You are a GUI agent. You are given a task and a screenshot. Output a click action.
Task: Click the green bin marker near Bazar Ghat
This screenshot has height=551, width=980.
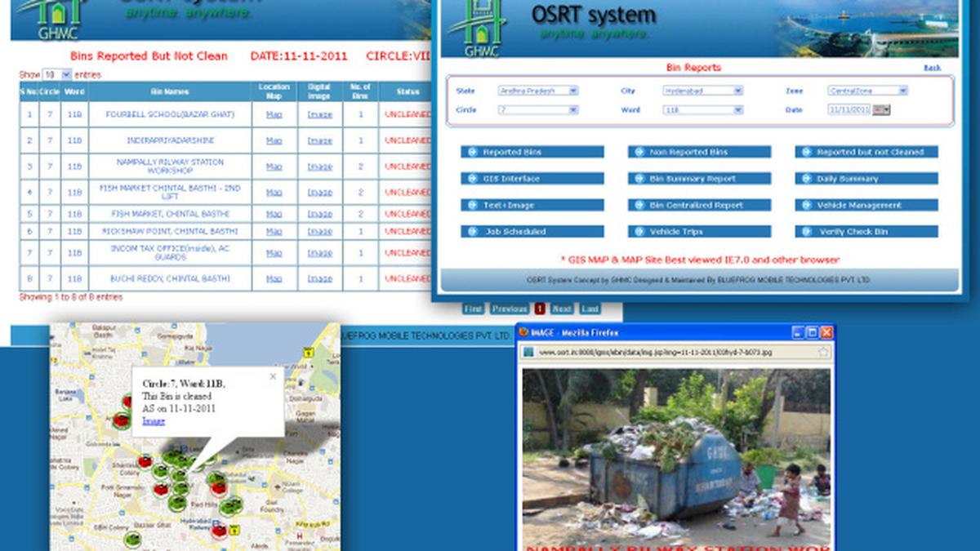[131, 538]
